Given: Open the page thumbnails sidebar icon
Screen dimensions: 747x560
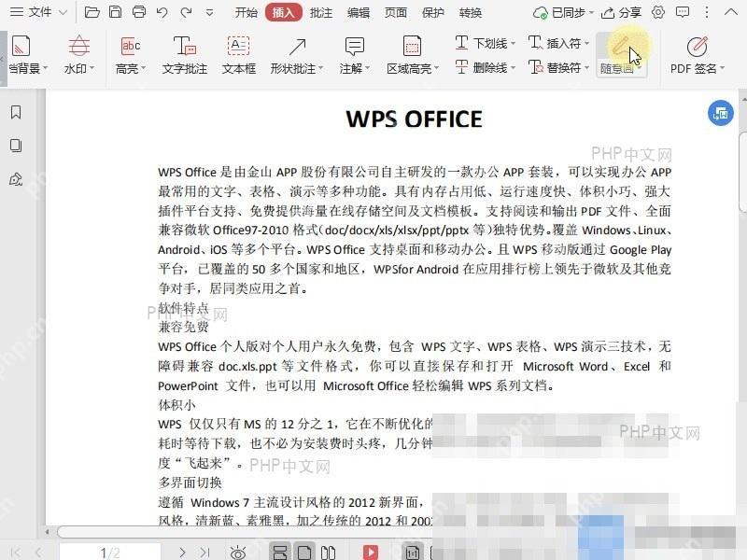Looking at the screenshot, I should [x=16, y=146].
